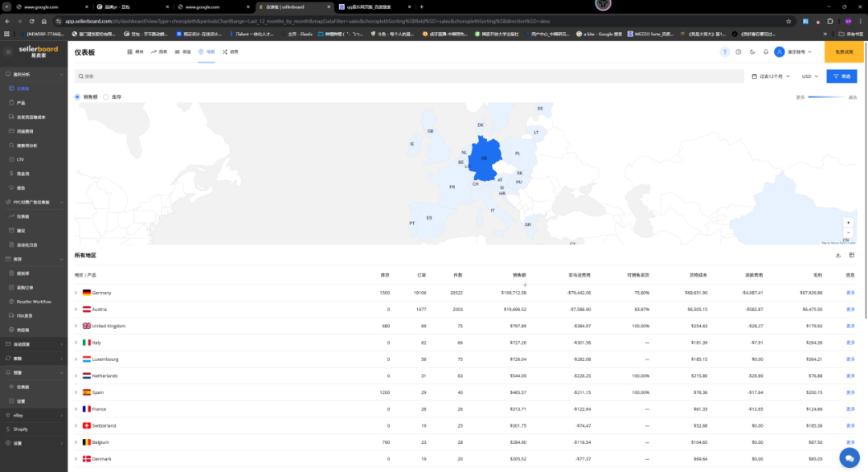
Task: Open the chat support bubble icon
Action: tap(850, 458)
